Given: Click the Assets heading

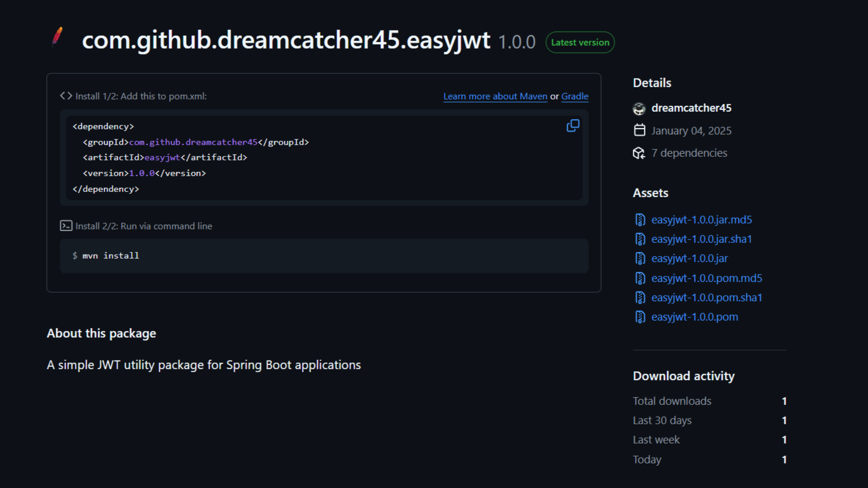Looking at the screenshot, I should (650, 193).
